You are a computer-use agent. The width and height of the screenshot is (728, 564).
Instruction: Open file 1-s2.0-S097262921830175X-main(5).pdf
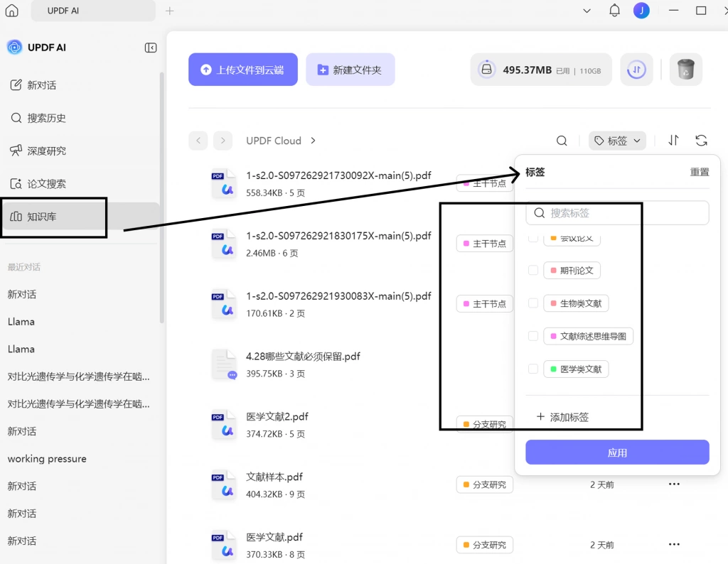(338, 236)
